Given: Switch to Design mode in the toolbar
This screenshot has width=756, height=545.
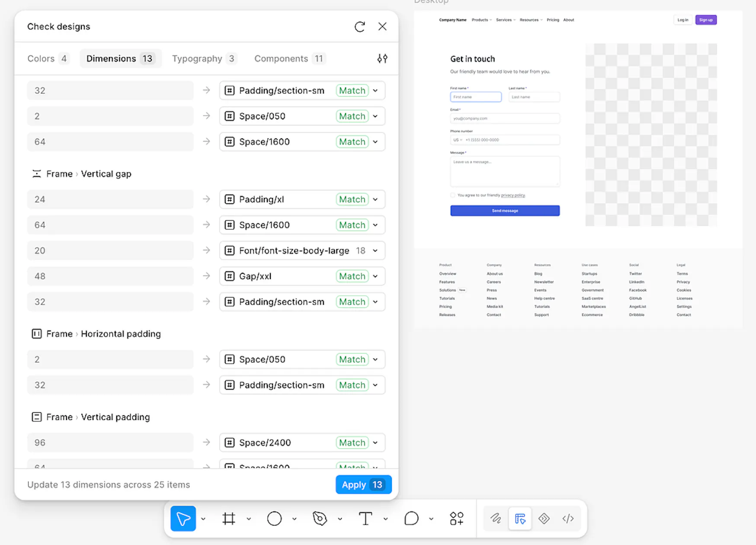Looking at the screenshot, I should pyautogui.click(x=520, y=519).
